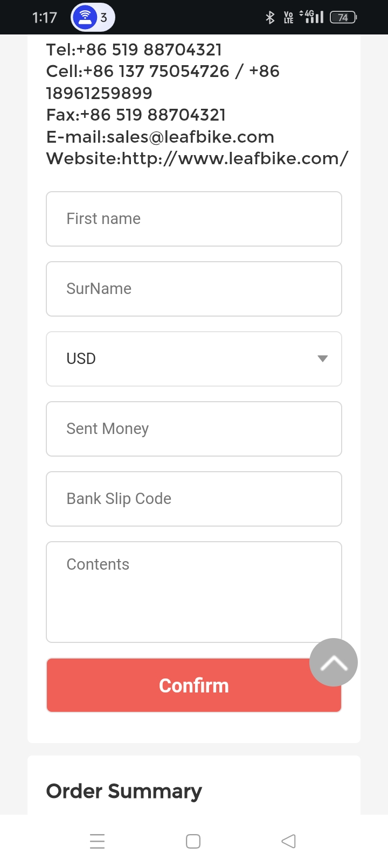Tap the Tel phone number line
The width and height of the screenshot is (388, 868).
click(134, 50)
